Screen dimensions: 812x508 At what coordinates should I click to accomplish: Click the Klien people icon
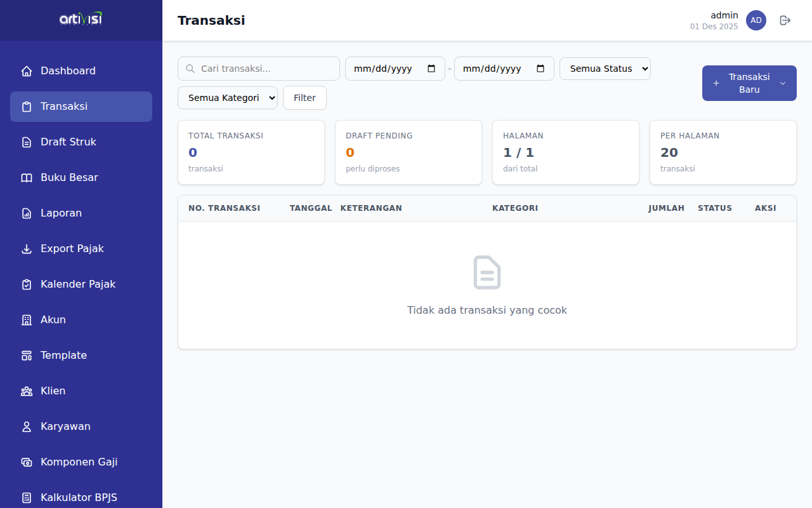pyautogui.click(x=27, y=391)
